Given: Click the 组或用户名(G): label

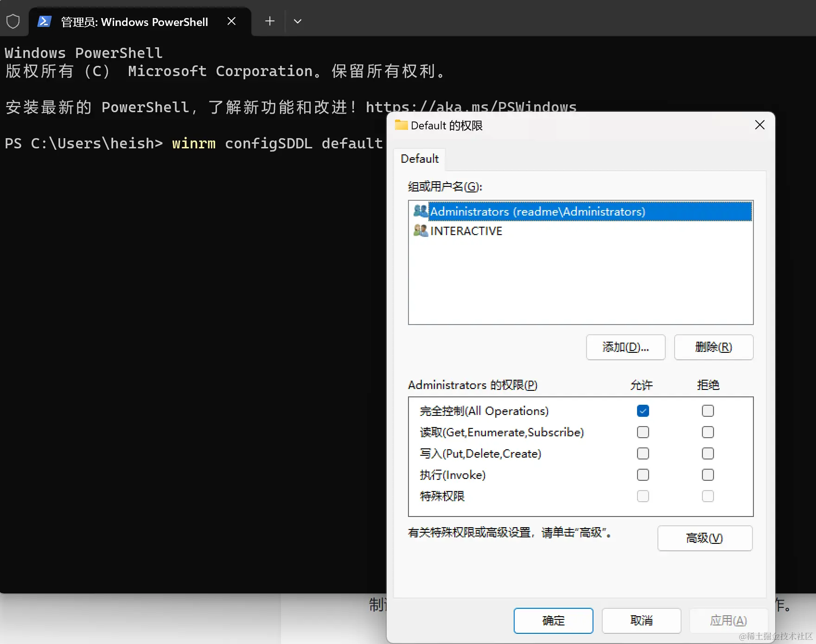Looking at the screenshot, I should [445, 187].
